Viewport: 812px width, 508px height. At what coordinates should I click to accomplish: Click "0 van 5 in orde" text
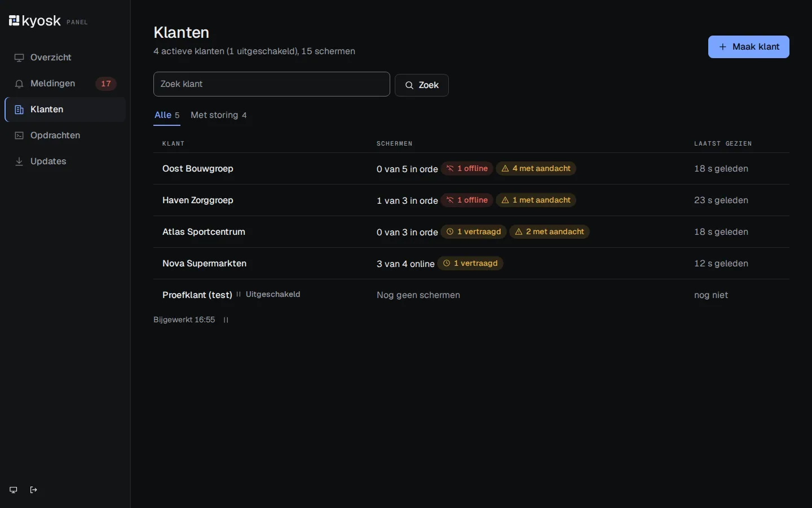tap(407, 169)
